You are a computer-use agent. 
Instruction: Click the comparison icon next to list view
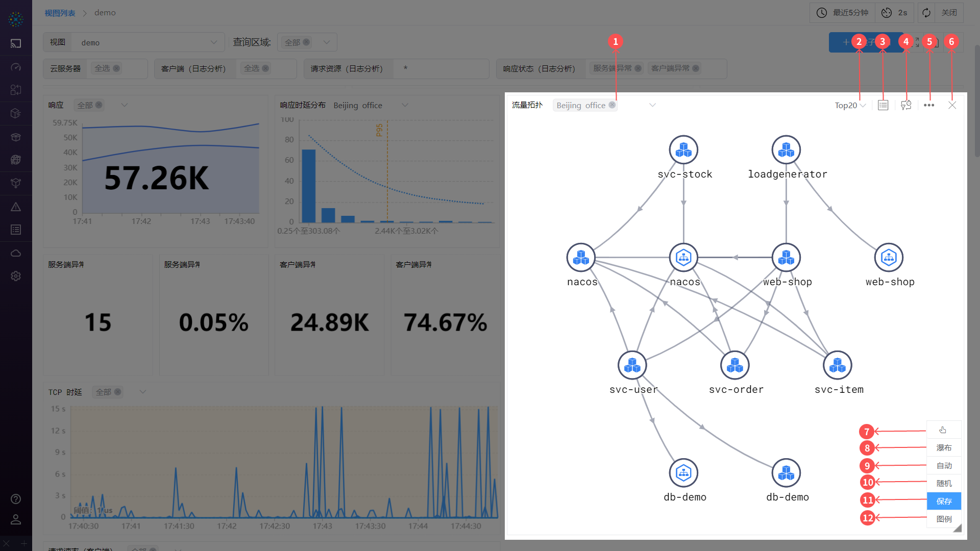(x=906, y=105)
